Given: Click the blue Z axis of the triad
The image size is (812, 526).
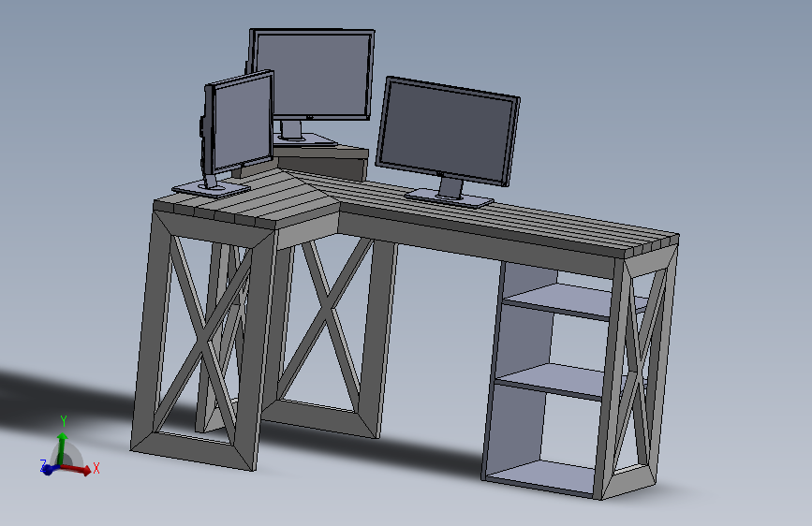Looking at the screenshot, I should click(49, 469).
